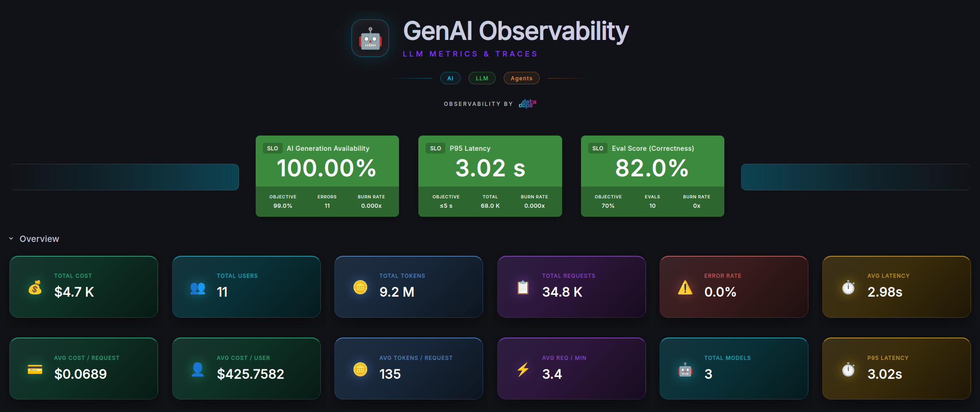Select the Agents tag pill
Screen dimensions: 980x412
(x=522, y=78)
